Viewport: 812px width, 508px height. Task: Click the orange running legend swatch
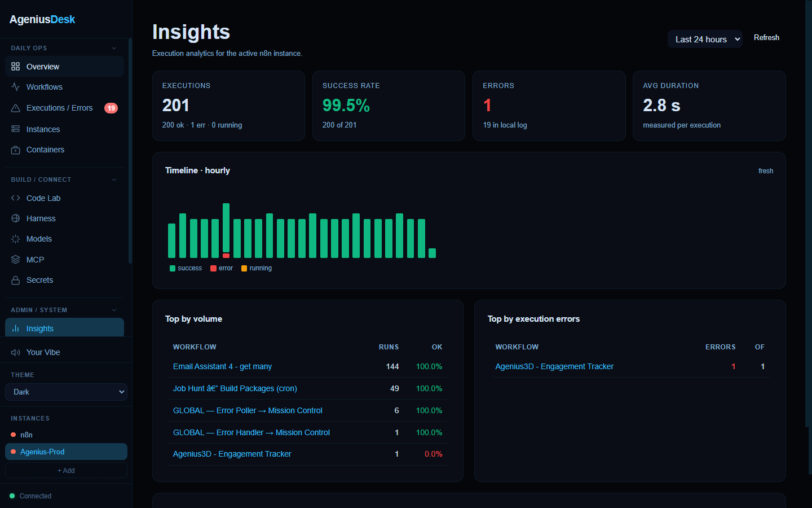point(244,269)
